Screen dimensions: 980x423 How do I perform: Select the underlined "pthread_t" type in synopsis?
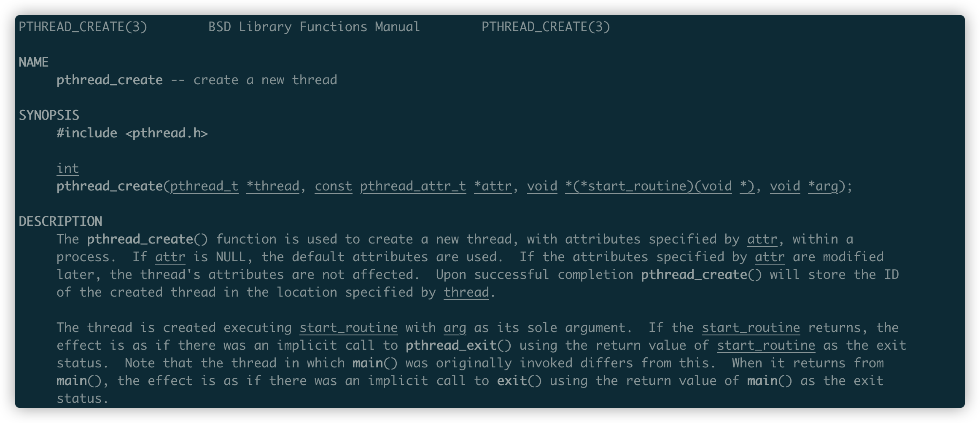(x=204, y=186)
